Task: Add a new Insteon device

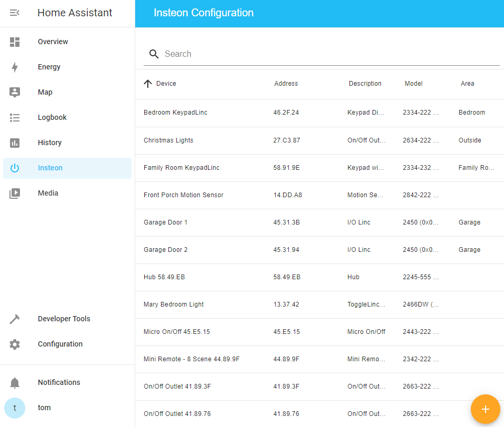Action: pyautogui.click(x=485, y=409)
